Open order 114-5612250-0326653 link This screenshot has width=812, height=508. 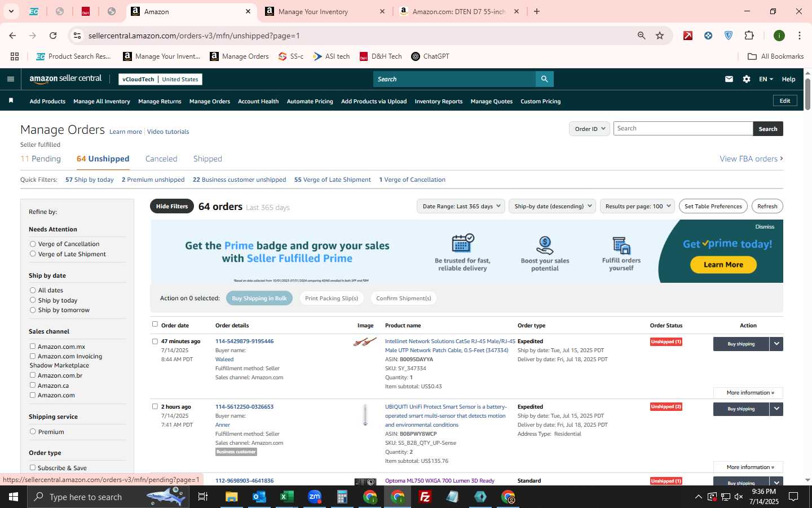pyautogui.click(x=244, y=406)
